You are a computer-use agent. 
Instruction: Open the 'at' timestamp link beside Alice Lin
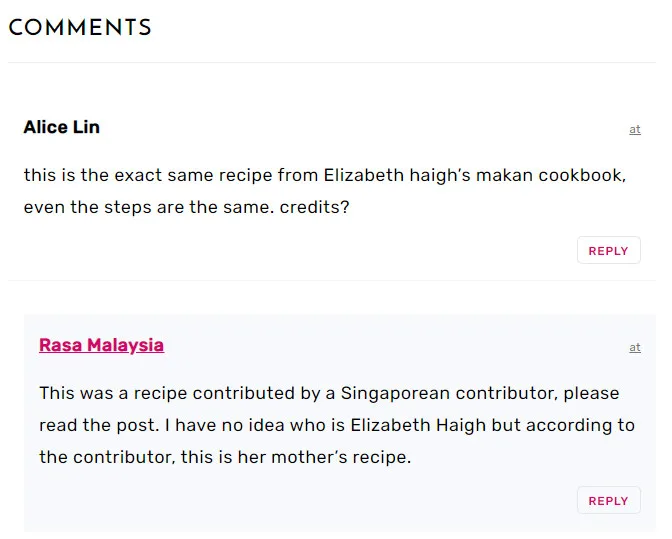click(634, 130)
